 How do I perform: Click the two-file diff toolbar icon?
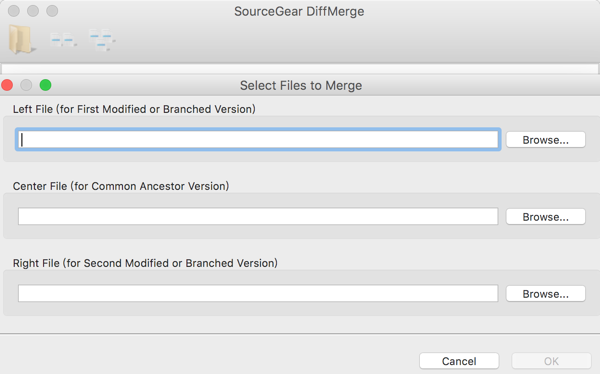point(63,39)
